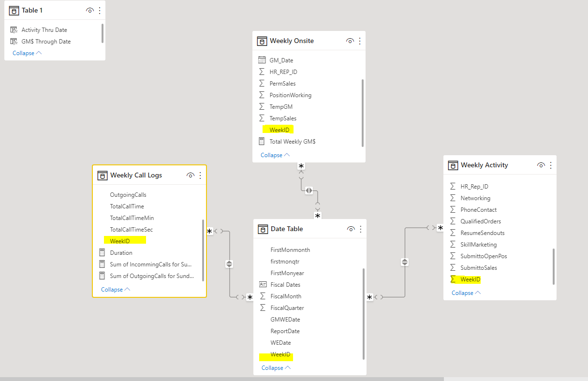
Task: Open more options on Date Table
Action: pos(360,229)
